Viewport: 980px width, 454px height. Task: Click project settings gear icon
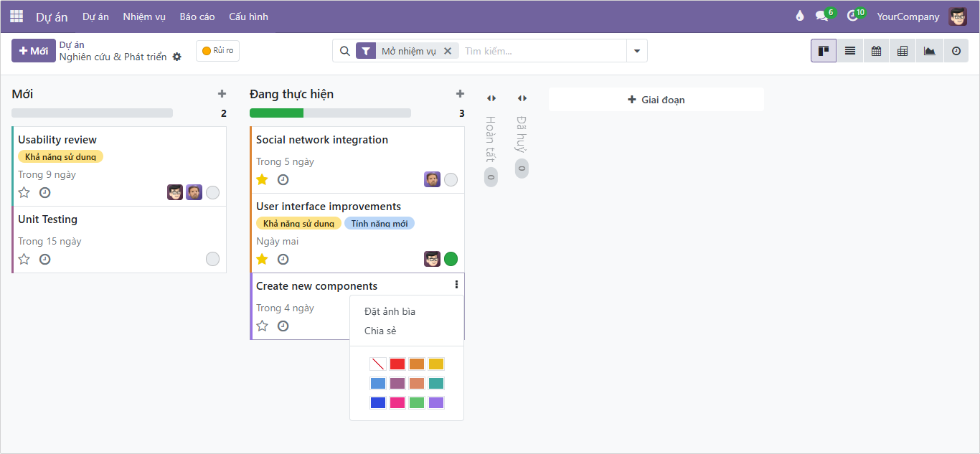coord(177,57)
